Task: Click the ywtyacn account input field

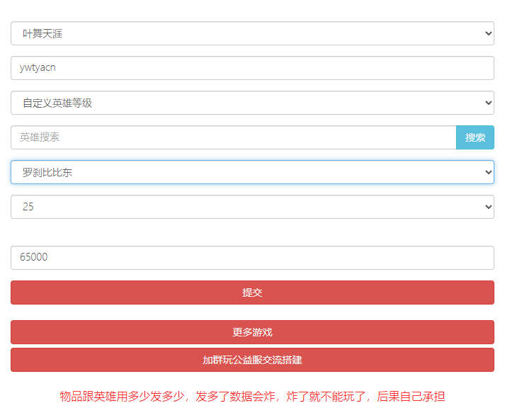Action: pos(252,68)
